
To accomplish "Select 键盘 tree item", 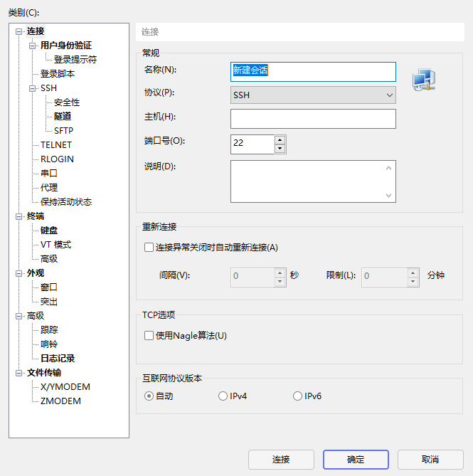I will click(49, 231).
